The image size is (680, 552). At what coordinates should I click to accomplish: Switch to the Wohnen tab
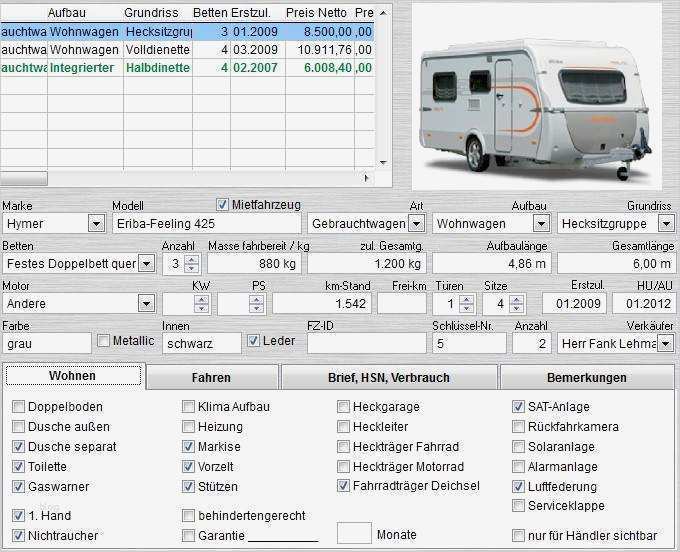(x=73, y=376)
